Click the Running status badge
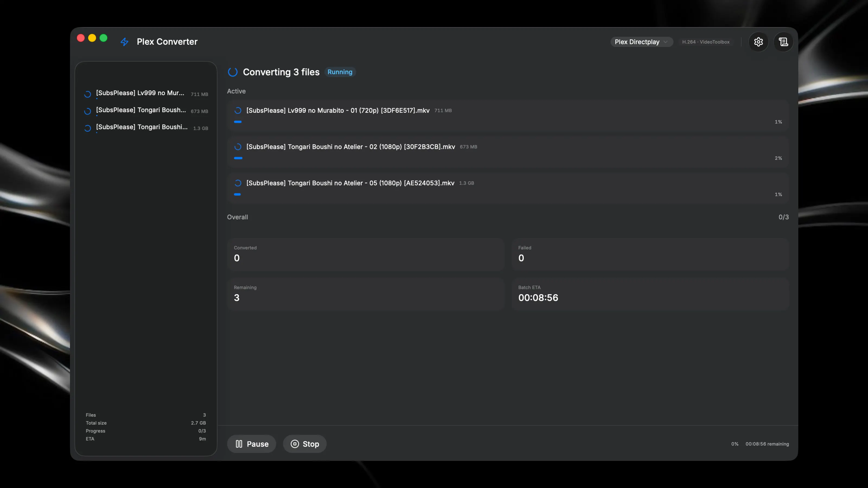This screenshot has width=868, height=488. point(340,72)
